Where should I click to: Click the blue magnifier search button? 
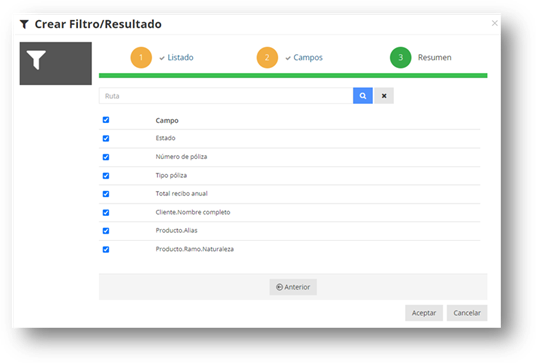pyautogui.click(x=363, y=96)
